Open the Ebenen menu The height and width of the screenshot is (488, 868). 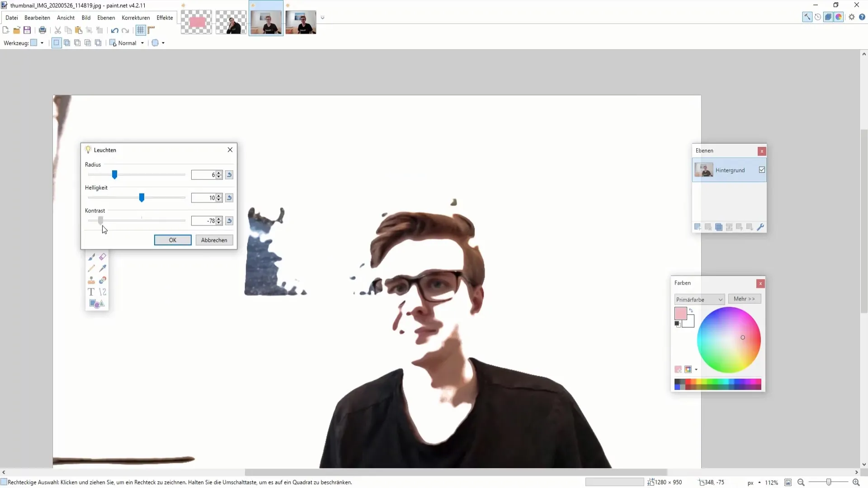click(106, 18)
